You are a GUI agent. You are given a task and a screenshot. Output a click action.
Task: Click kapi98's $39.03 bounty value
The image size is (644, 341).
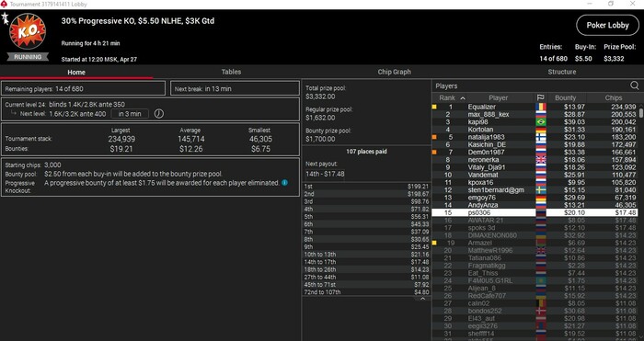coord(574,122)
